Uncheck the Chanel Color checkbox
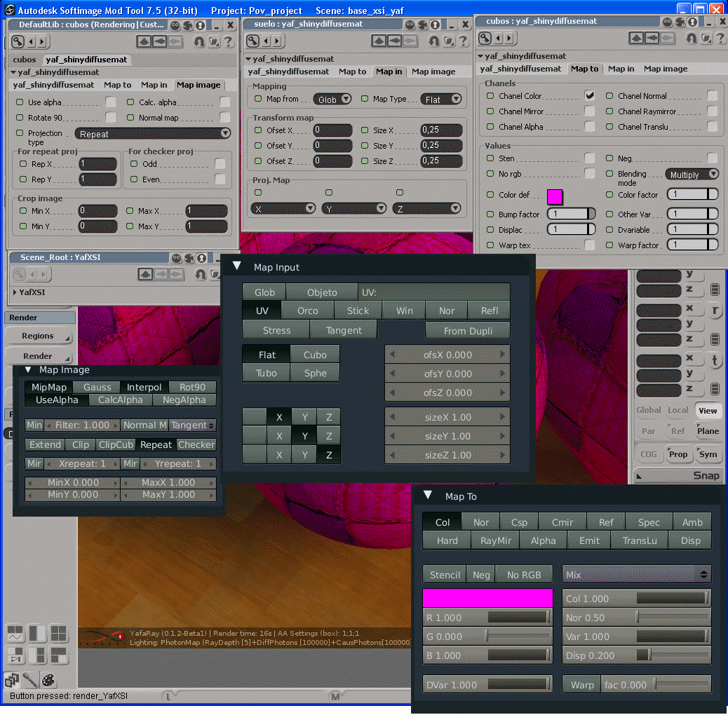The image size is (728, 715). coord(590,95)
